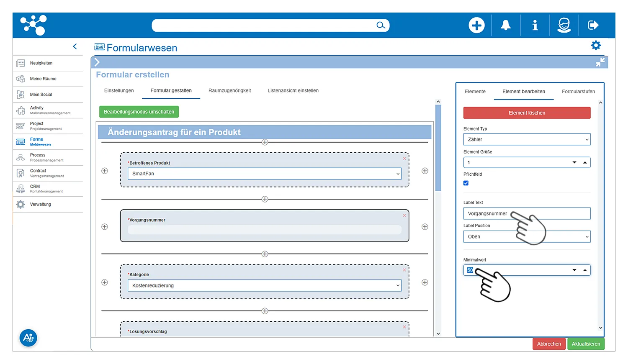
Task: Open the Element Typ dropdown
Action: coord(527,139)
